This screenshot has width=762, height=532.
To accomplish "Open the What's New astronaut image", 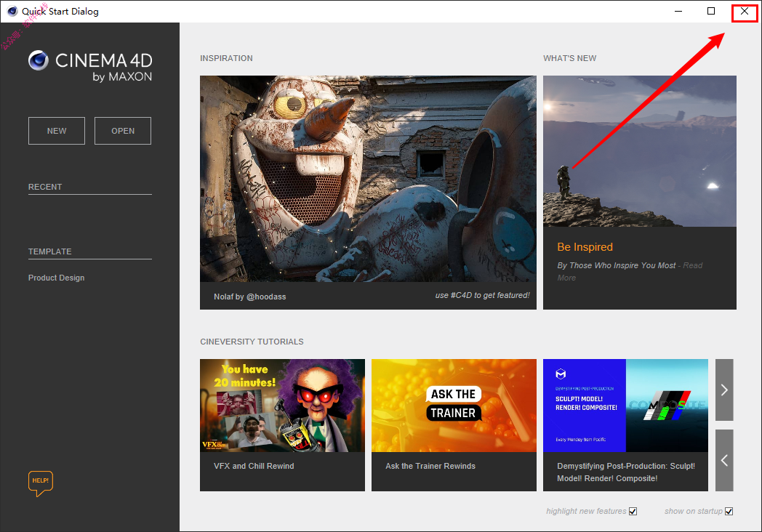I will (x=640, y=151).
